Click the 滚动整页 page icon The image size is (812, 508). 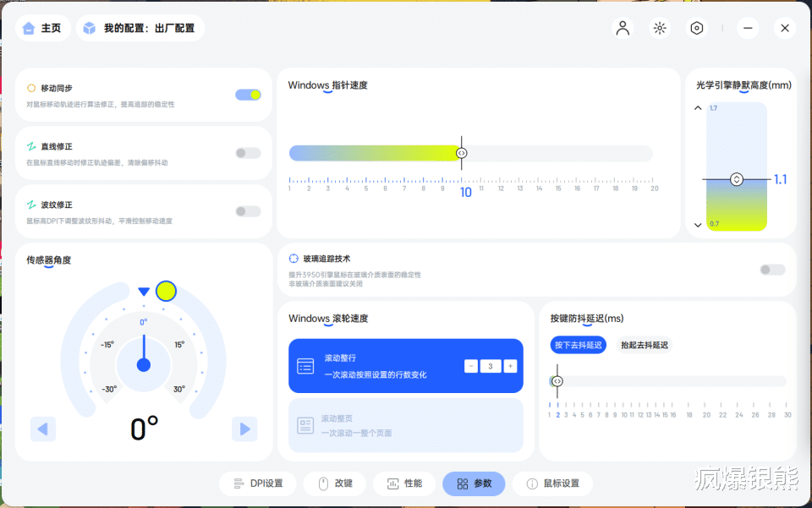305,426
